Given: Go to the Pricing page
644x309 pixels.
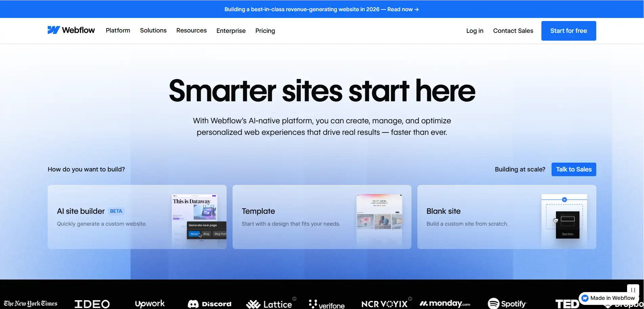Looking at the screenshot, I should (265, 30).
